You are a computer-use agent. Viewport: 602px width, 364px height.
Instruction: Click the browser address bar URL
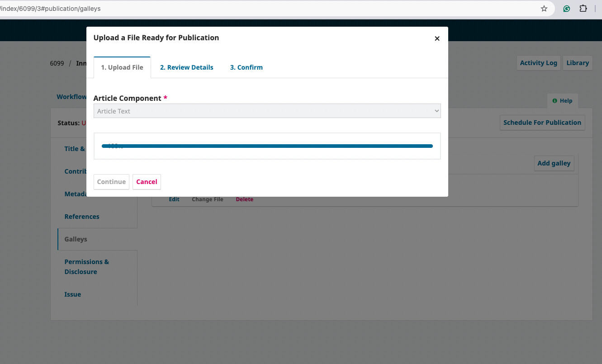pyautogui.click(x=50, y=9)
